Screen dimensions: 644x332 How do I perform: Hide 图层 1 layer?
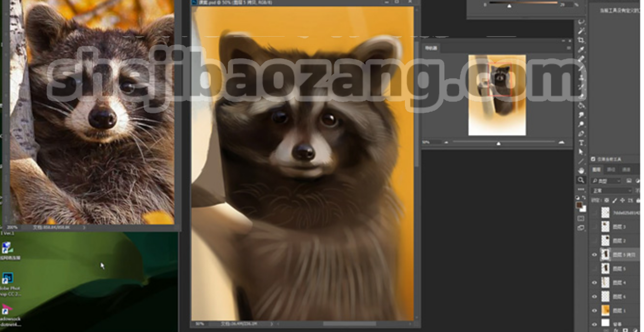(x=594, y=310)
